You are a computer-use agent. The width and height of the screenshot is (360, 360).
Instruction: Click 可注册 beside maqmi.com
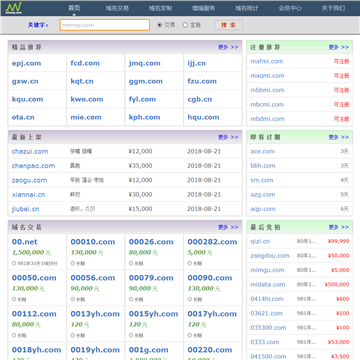pyautogui.click(x=341, y=76)
